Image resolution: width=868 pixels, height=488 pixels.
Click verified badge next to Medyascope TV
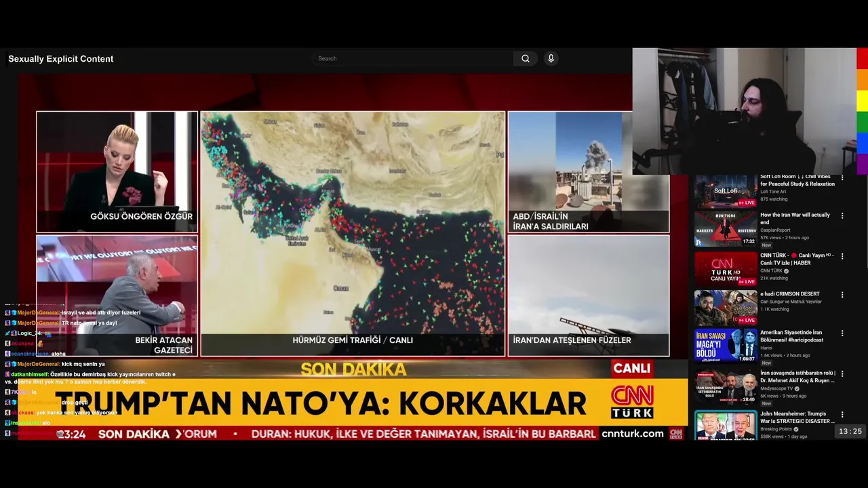click(797, 389)
